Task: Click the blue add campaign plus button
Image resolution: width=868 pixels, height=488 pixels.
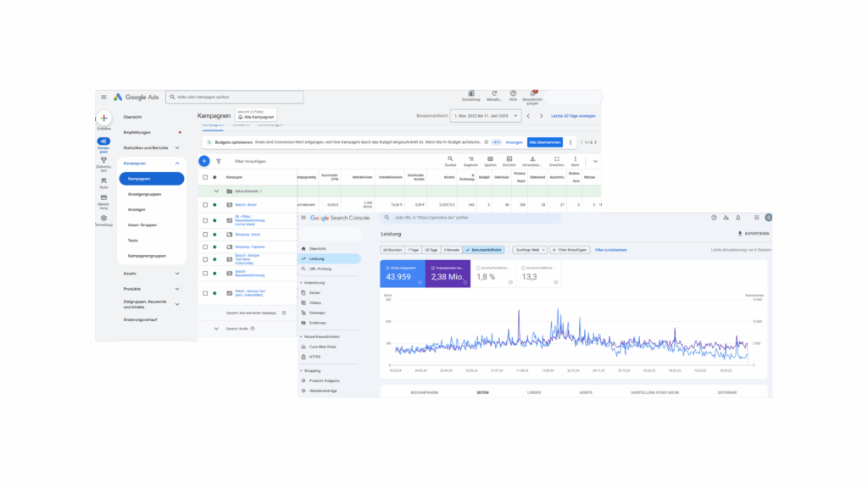Action: tap(204, 161)
